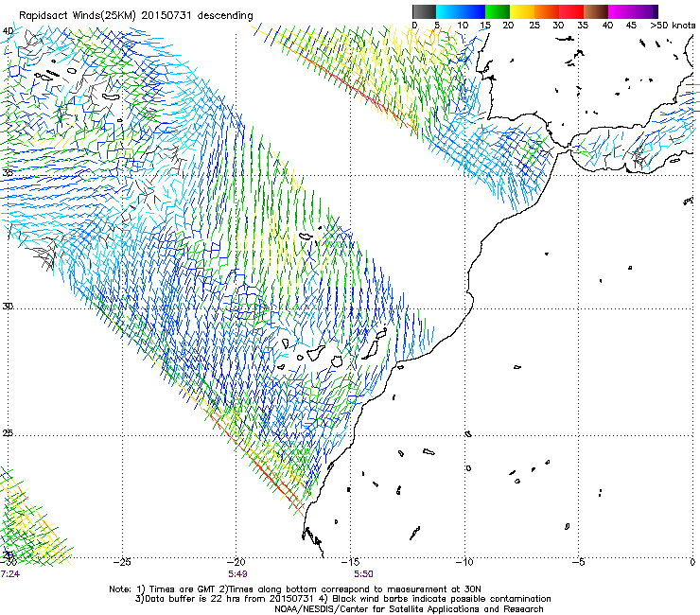Pick the brown 35-40 knots legend segment
This screenshot has width=700, height=615.
(596, 11)
